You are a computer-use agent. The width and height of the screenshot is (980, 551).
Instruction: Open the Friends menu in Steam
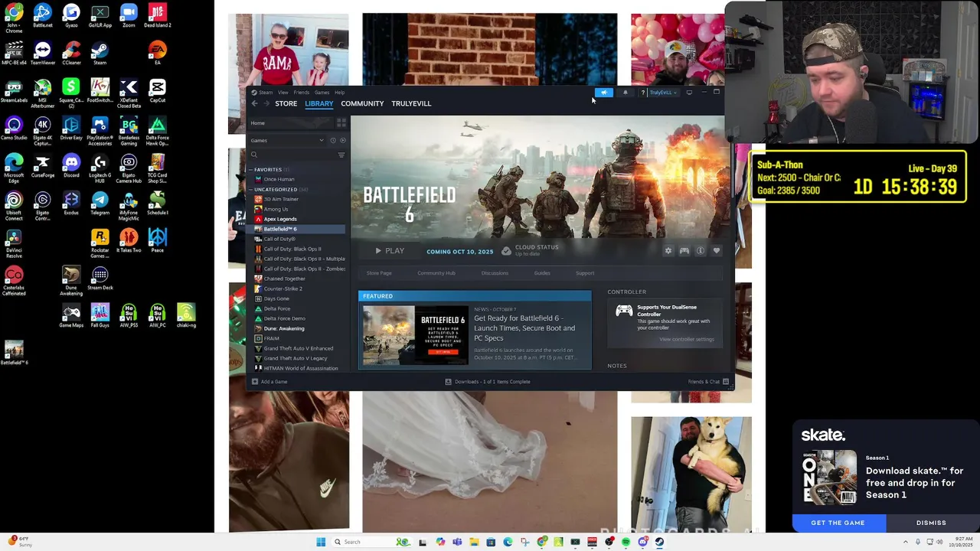pos(302,93)
